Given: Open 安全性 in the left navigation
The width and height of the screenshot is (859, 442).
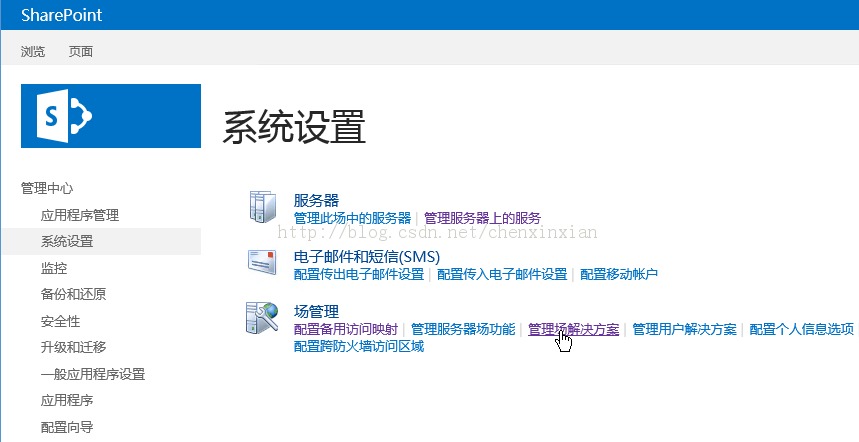Looking at the screenshot, I should 60,321.
